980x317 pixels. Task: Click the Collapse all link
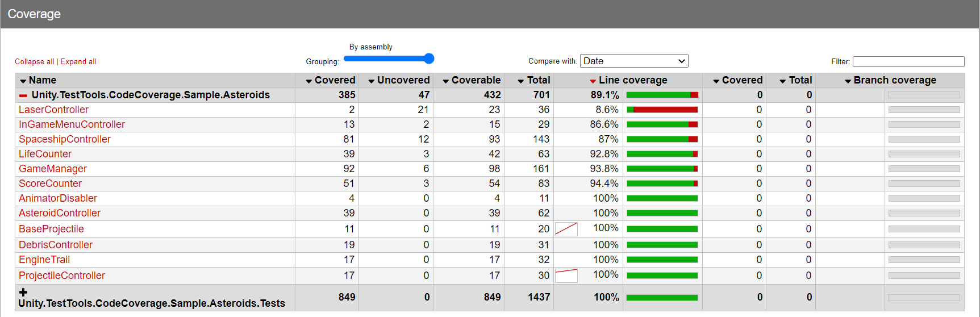coord(34,61)
